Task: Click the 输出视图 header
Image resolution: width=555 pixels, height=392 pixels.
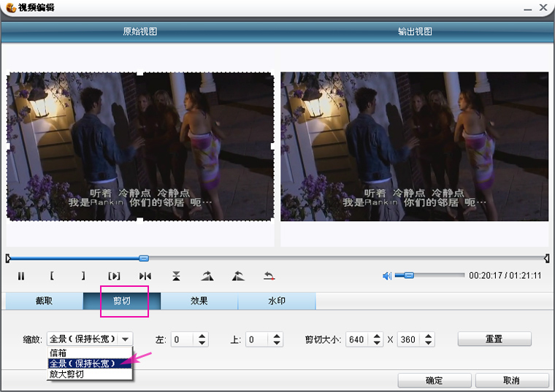Action: pos(415,31)
